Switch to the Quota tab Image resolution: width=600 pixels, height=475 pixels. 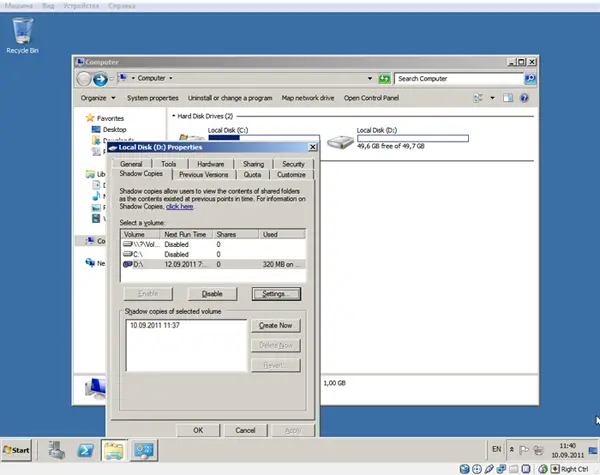click(x=252, y=175)
